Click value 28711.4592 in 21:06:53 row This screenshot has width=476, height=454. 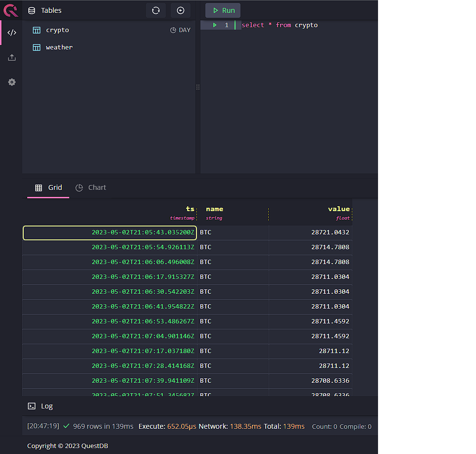pyautogui.click(x=311, y=321)
